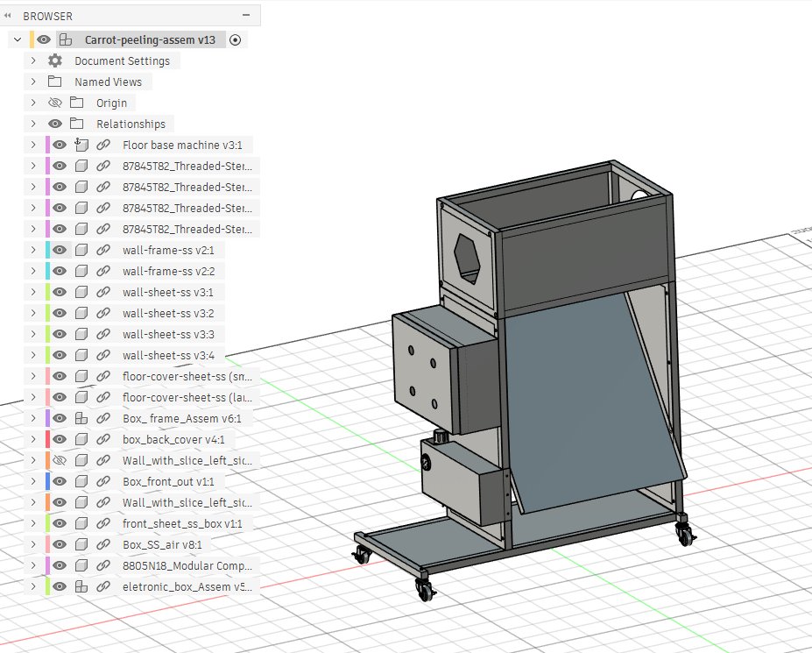Click link icon of 8805N18_Modular Comp... row
The height and width of the screenshot is (653, 812).
(x=103, y=565)
